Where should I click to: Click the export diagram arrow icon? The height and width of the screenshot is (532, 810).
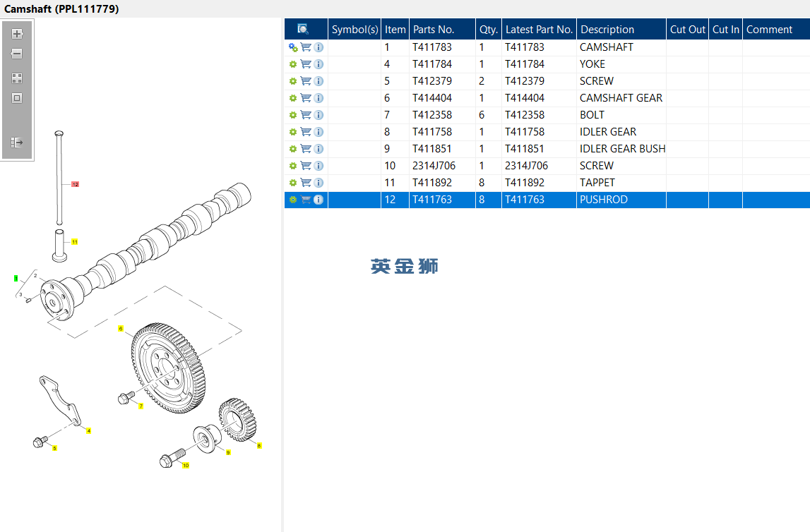tap(17, 143)
